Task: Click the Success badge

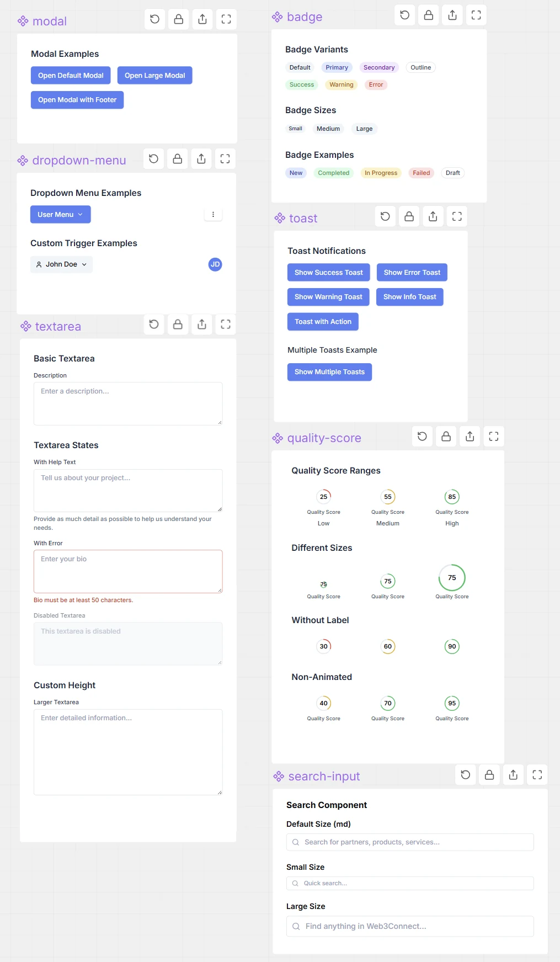Action: click(302, 84)
